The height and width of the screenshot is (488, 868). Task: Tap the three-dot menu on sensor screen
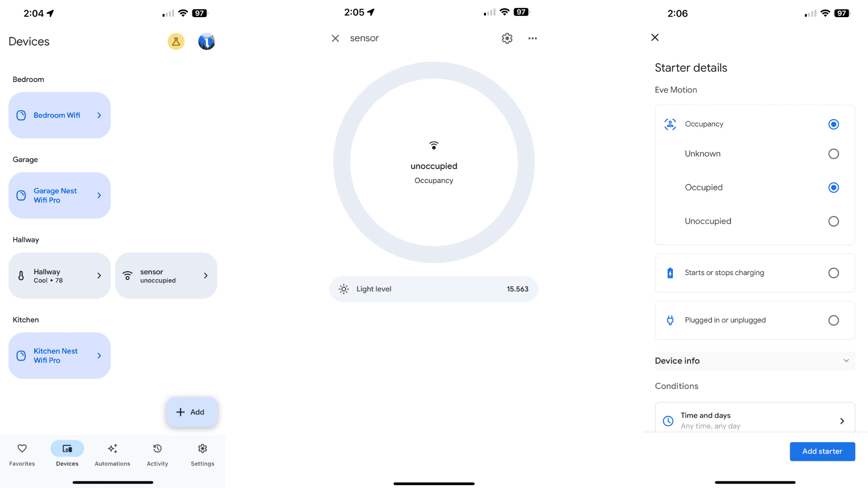[533, 38]
